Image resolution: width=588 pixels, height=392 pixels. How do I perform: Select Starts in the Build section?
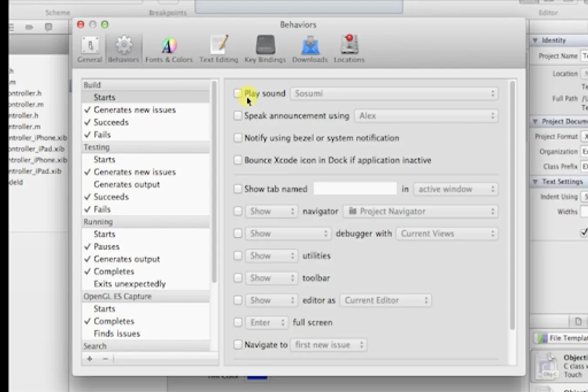tap(146, 97)
